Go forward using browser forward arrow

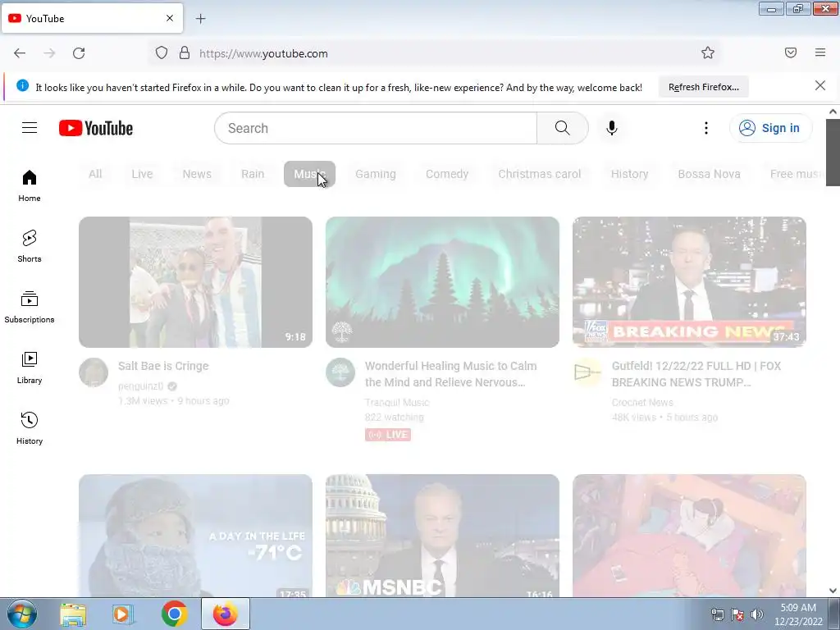pyautogui.click(x=49, y=53)
